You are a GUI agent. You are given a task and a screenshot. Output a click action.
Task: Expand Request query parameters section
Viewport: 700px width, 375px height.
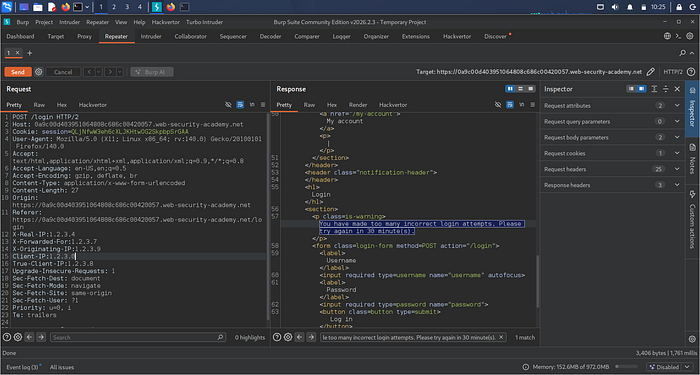tap(677, 121)
